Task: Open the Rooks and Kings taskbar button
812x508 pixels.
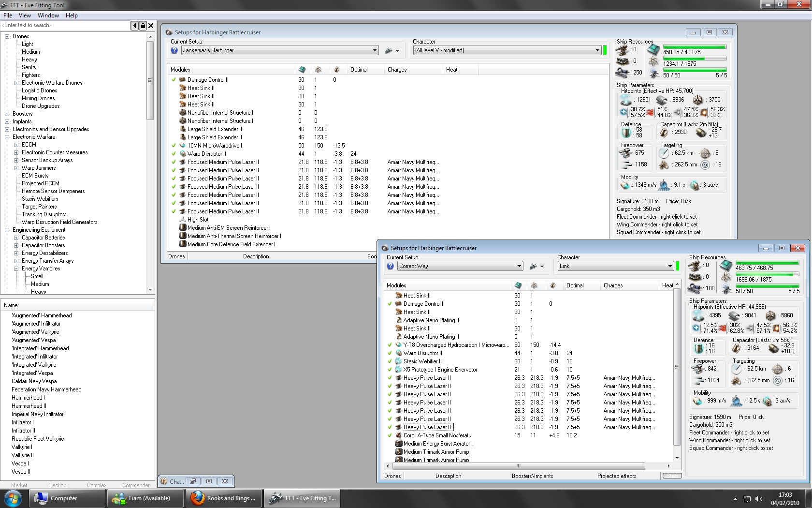Action: click(225, 498)
